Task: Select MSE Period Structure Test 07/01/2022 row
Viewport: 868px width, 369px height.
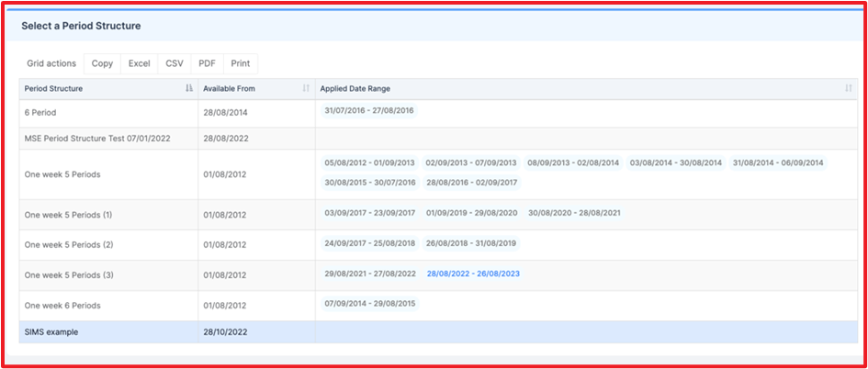Action: (438, 139)
